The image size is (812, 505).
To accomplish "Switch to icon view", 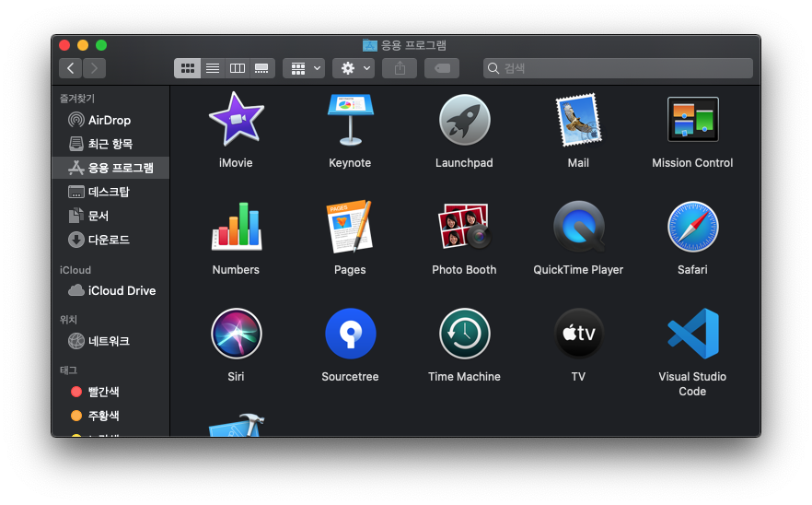I will coord(188,68).
